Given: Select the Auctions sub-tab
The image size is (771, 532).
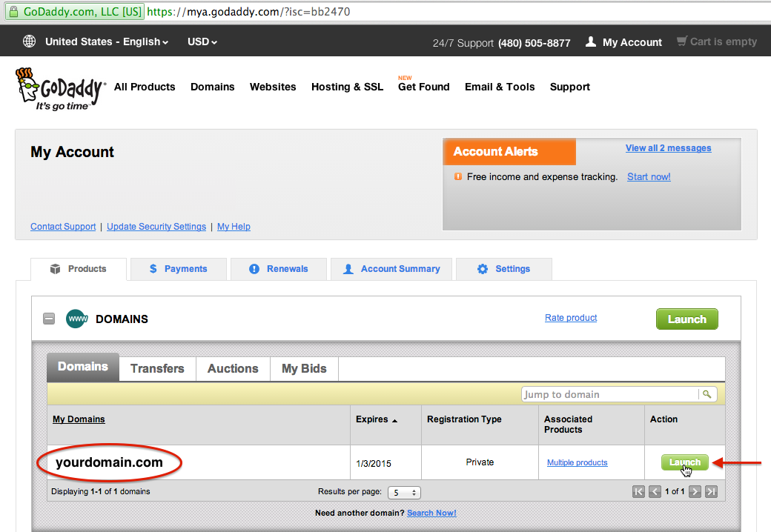Looking at the screenshot, I should click(x=233, y=368).
